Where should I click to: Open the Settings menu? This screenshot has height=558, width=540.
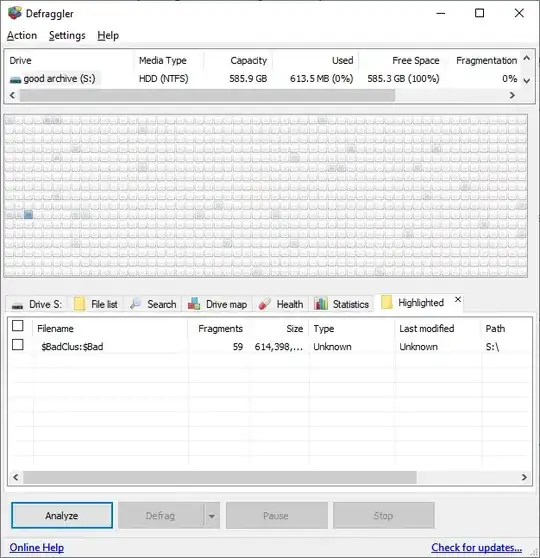tap(67, 36)
